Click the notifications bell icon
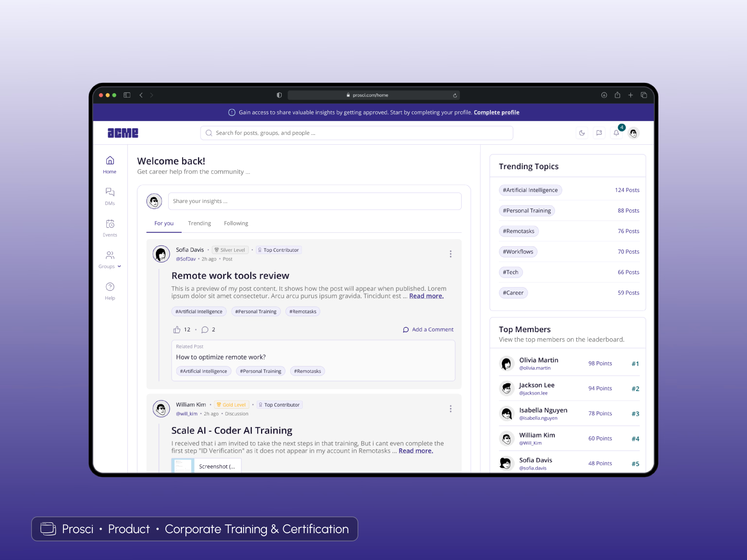This screenshot has width=747, height=560. pos(616,133)
